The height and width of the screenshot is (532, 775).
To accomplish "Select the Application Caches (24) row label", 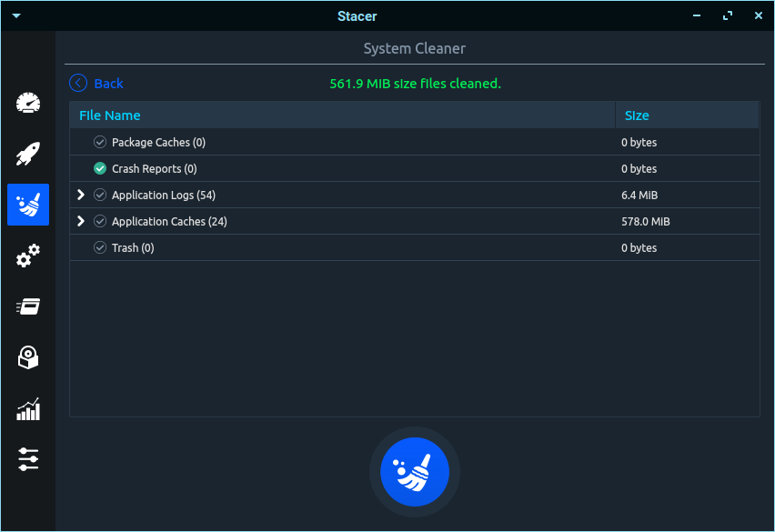I will pyautogui.click(x=169, y=221).
